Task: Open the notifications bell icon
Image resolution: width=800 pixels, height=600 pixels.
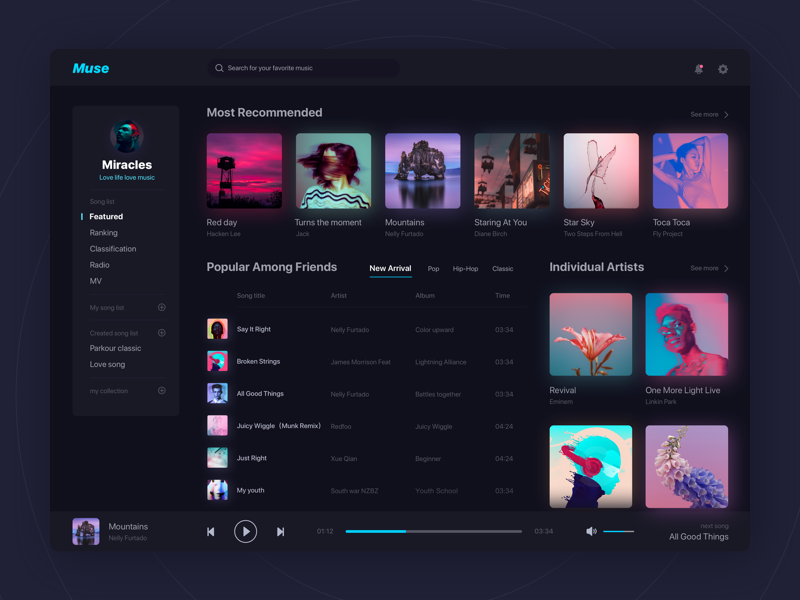Action: pos(698,69)
